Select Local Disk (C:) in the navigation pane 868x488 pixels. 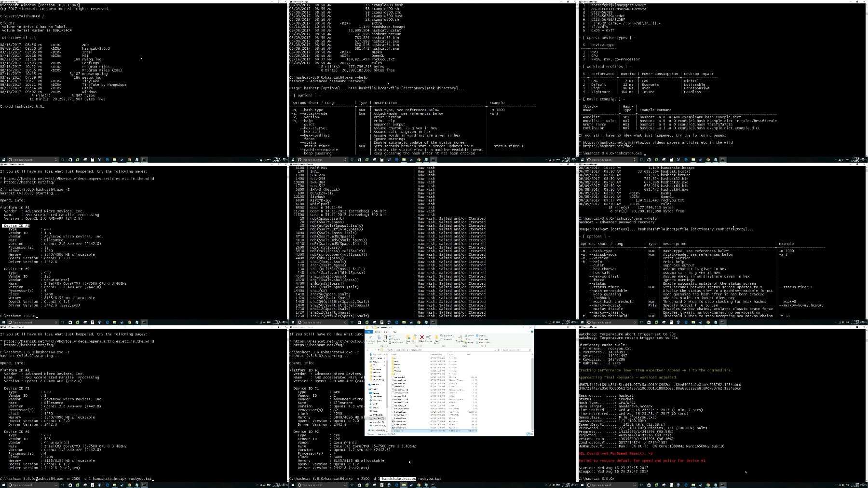(x=377, y=418)
